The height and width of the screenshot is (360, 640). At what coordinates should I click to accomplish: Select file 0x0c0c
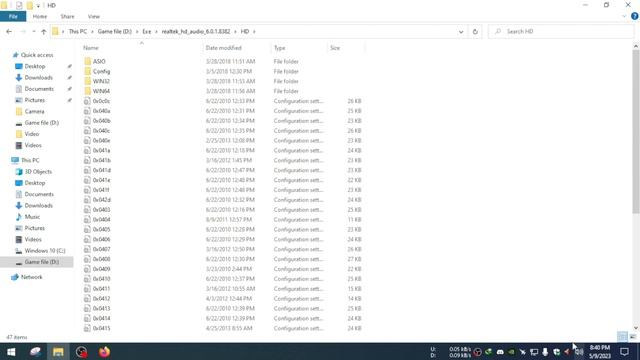101,101
